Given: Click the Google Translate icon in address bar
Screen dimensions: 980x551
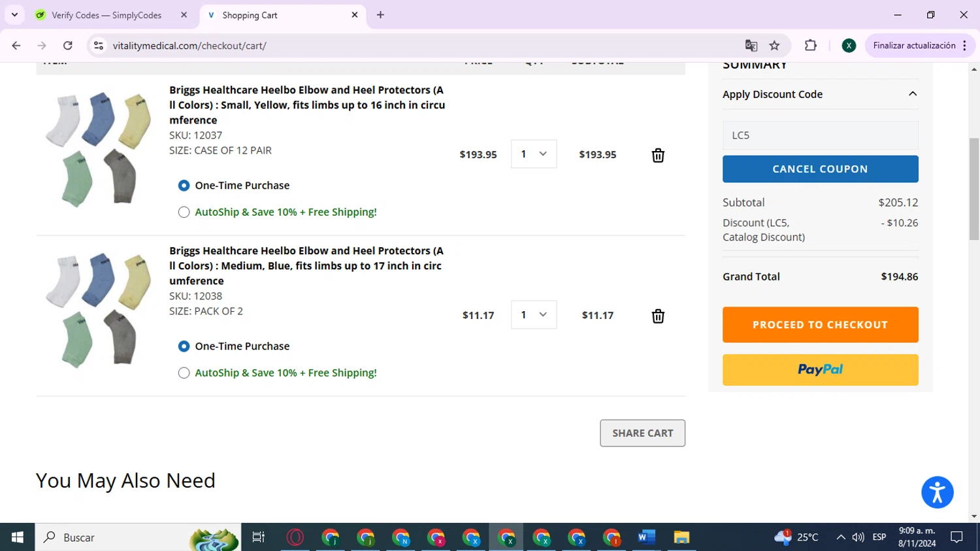Looking at the screenshot, I should tap(751, 46).
